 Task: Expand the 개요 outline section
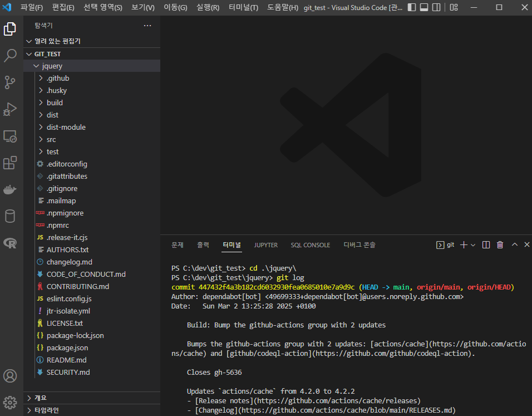pyautogui.click(x=92, y=398)
